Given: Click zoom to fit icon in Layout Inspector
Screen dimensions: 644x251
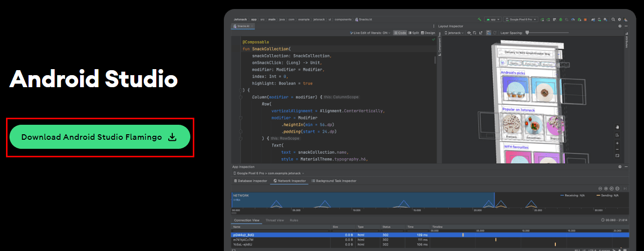Looking at the screenshot, I should pos(617,155).
